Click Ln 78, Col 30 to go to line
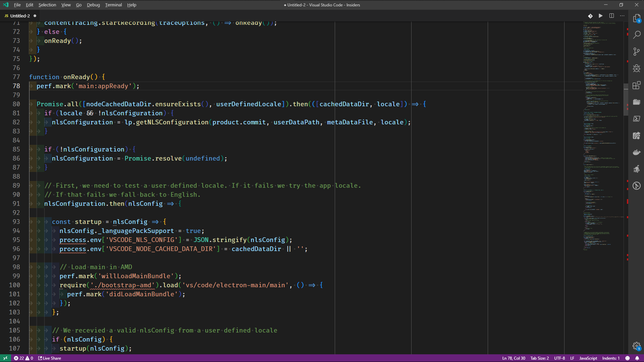 click(x=514, y=358)
